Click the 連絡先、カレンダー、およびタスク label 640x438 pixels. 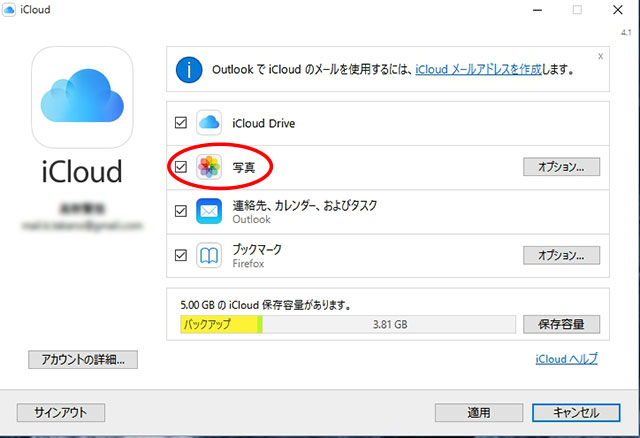304,205
